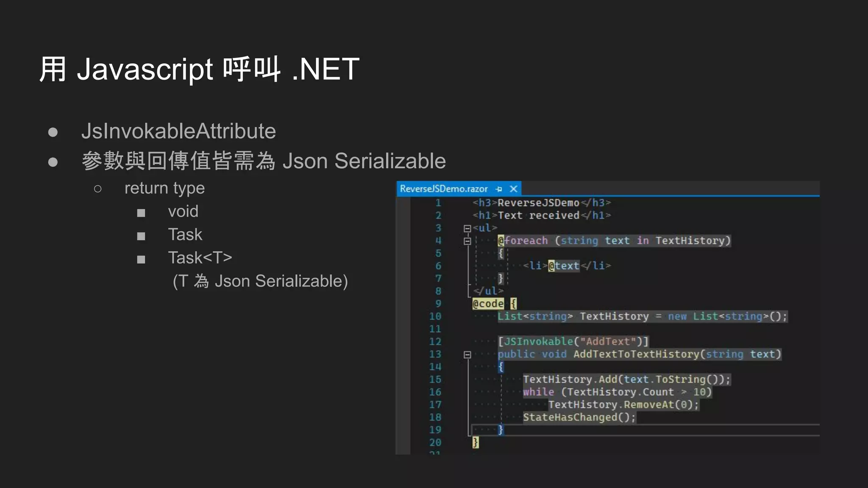This screenshot has height=488, width=868.
Task: Click the '參數與回傳值皆需為 Json Serializable' bullet
Action: (x=264, y=161)
